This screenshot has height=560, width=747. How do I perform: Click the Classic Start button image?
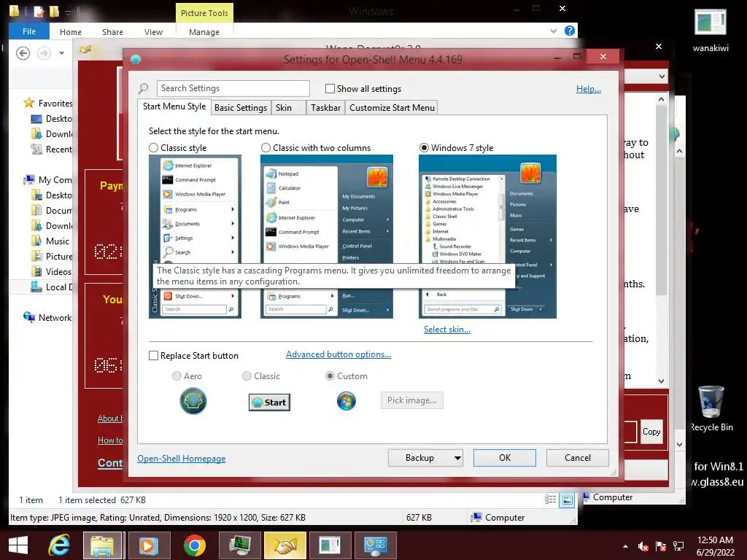269,402
